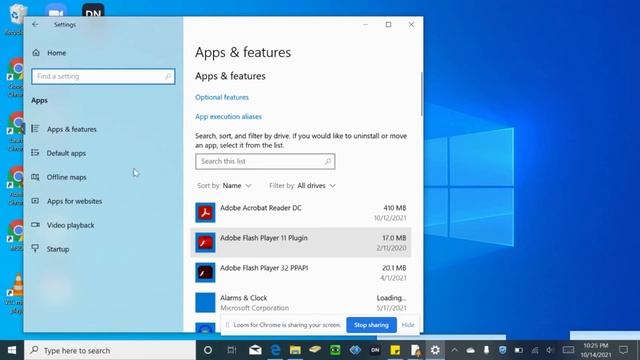Open the Action Center notifications icon
The height and width of the screenshot is (360, 640).
coord(623,350)
